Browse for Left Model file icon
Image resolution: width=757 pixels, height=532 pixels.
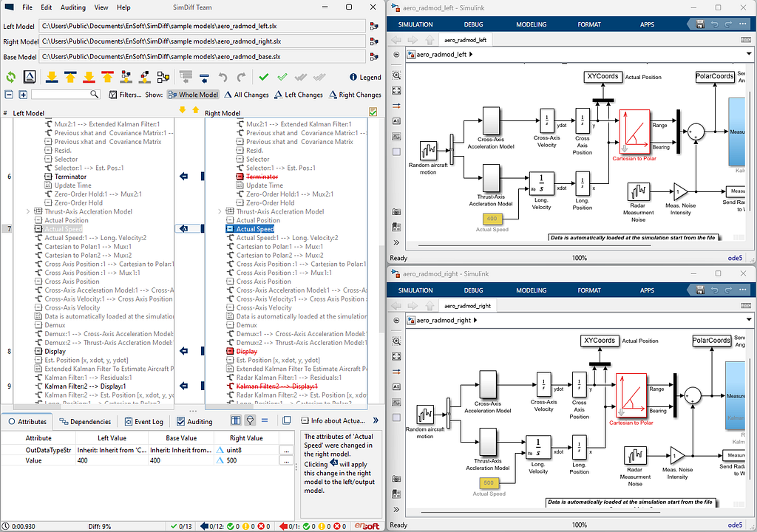[x=374, y=26]
